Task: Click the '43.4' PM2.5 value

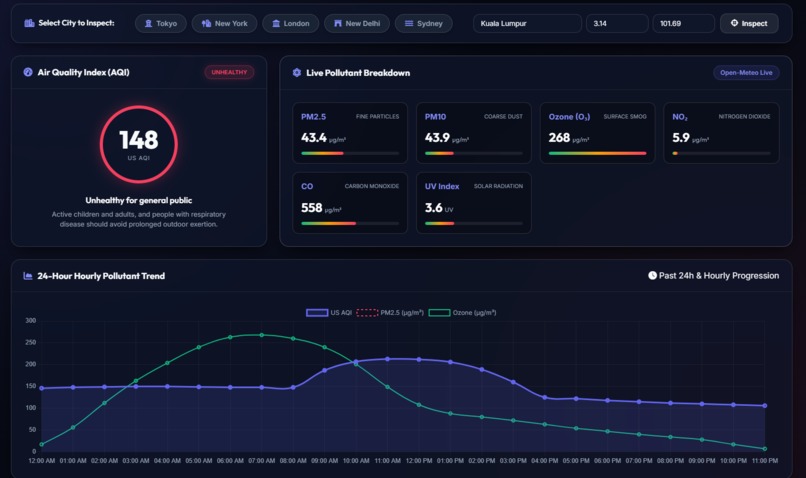Action: 314,138
